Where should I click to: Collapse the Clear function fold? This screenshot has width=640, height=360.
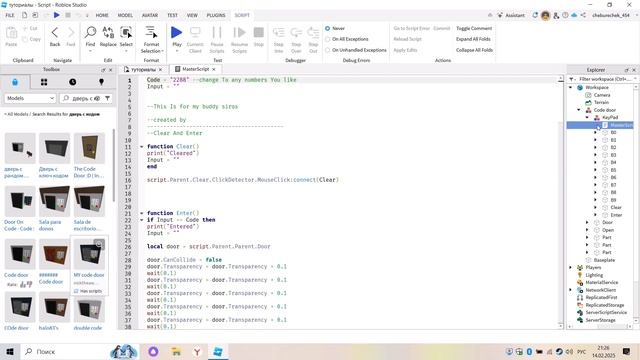(142, 147)
